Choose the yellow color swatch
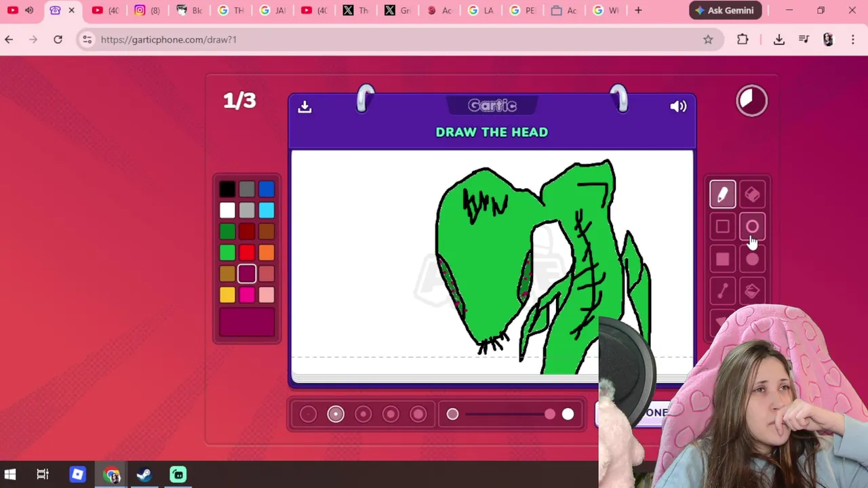The height and width of the screenshot is (488, 868). click(227, 295)
